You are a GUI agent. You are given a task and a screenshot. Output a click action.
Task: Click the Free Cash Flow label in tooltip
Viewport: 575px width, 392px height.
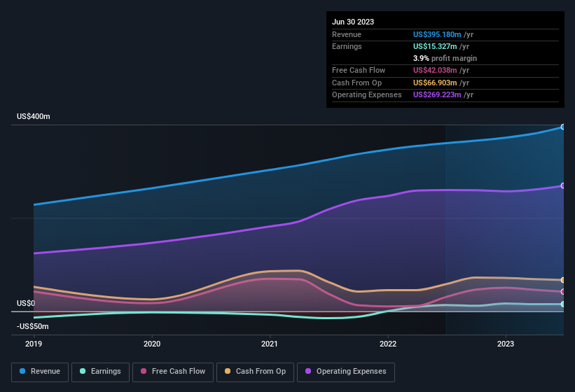click(359, 70)
